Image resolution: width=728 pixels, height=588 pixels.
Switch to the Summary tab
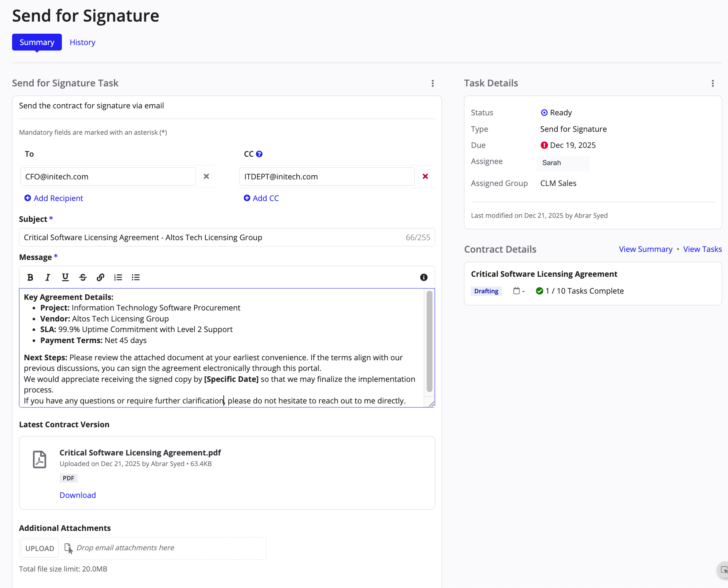[37, 42]
